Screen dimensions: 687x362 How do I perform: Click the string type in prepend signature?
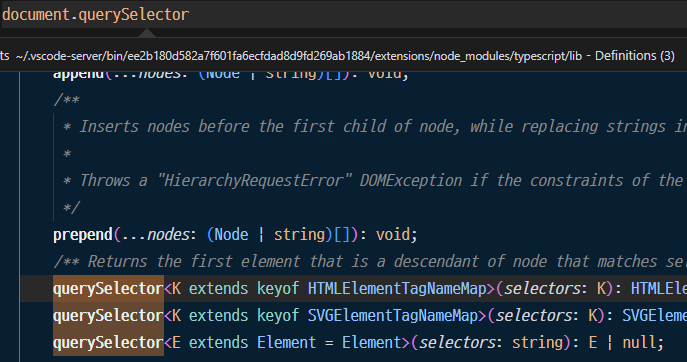point(300,235)
